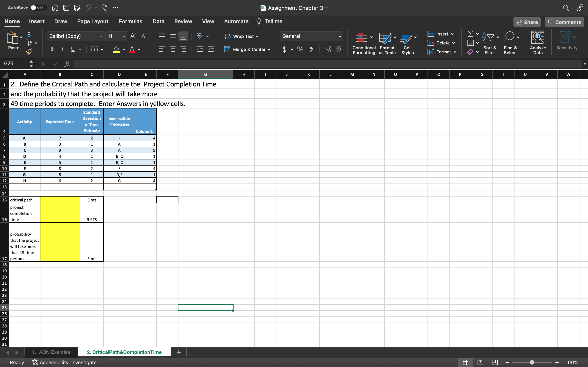Open the Formulas ribbon tab
The width and height of the screenshot is (588, 367).
pyautogui.click(x=130, y=21)
